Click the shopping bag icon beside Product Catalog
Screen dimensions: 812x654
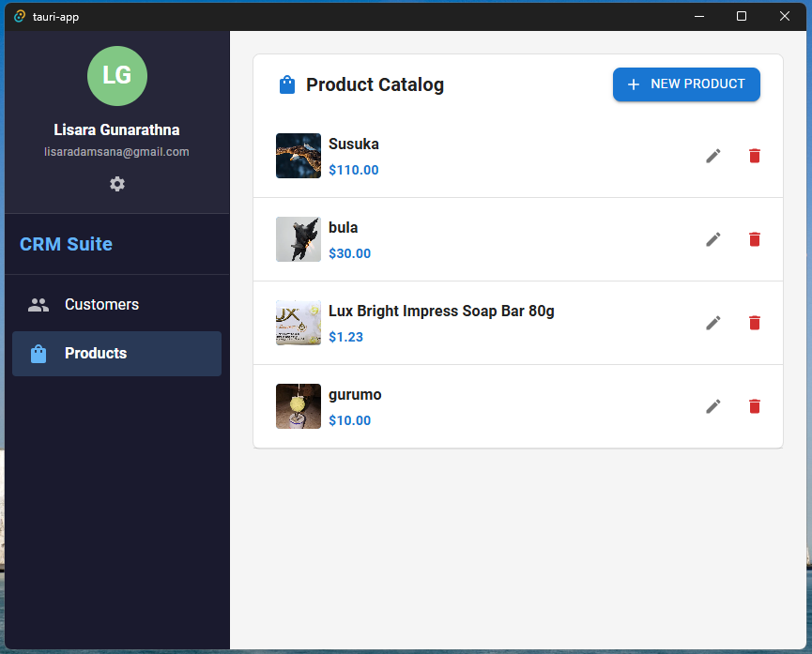tap(287, 84)
